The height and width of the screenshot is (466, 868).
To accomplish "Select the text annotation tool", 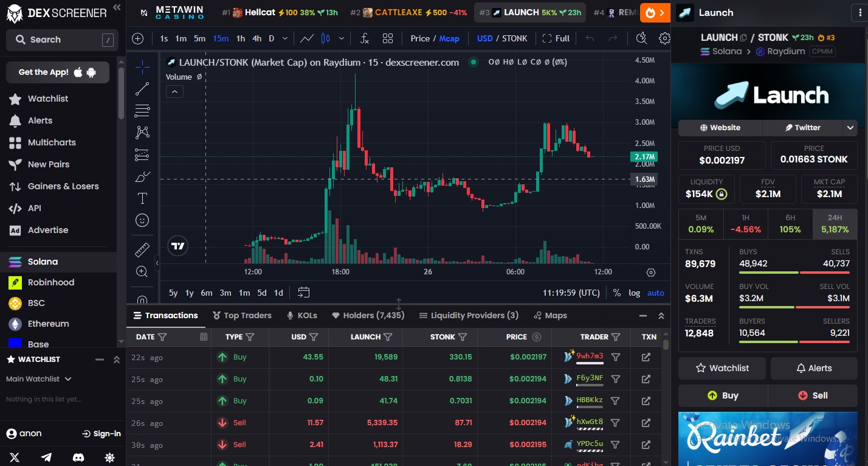I will (x=142, y=198).
